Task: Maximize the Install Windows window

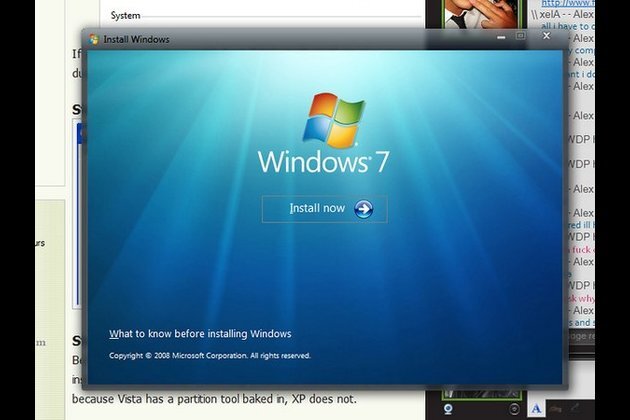Action: (520, 36)
